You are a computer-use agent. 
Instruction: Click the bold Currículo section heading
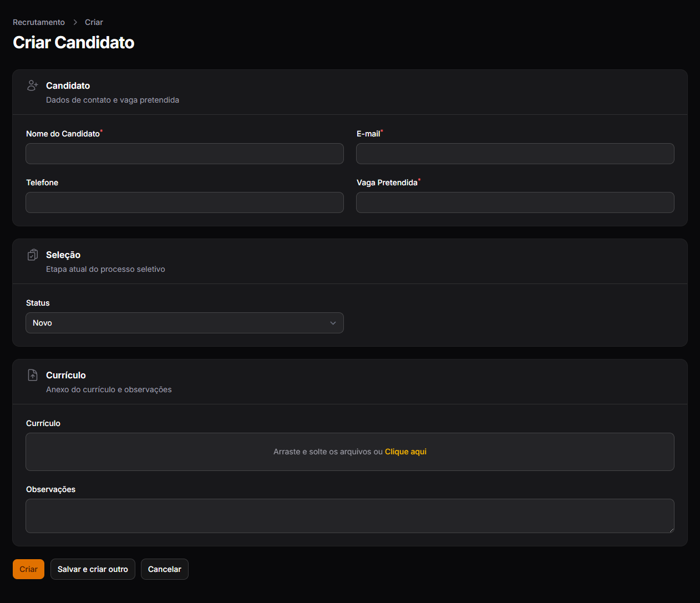[x=66, y=375]
